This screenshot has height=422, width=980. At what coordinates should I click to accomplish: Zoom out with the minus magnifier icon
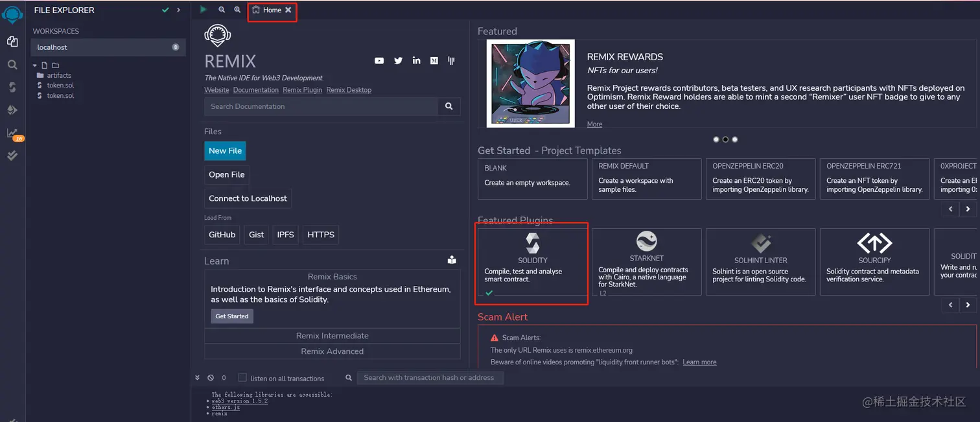click(x=222, y=10)
